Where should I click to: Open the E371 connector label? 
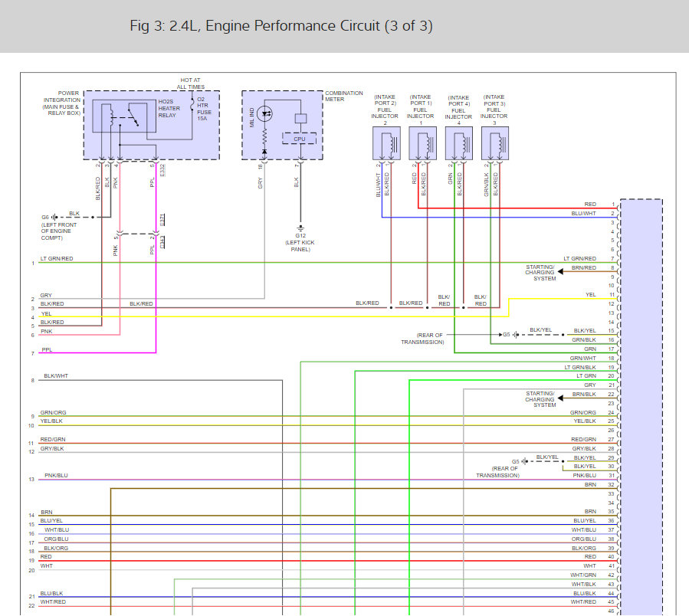click(162, 220)
